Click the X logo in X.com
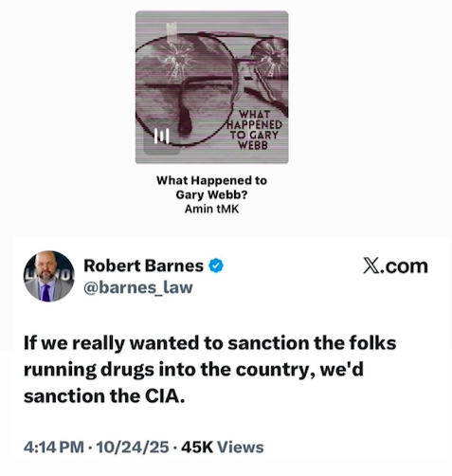 [x=371, y=265]
